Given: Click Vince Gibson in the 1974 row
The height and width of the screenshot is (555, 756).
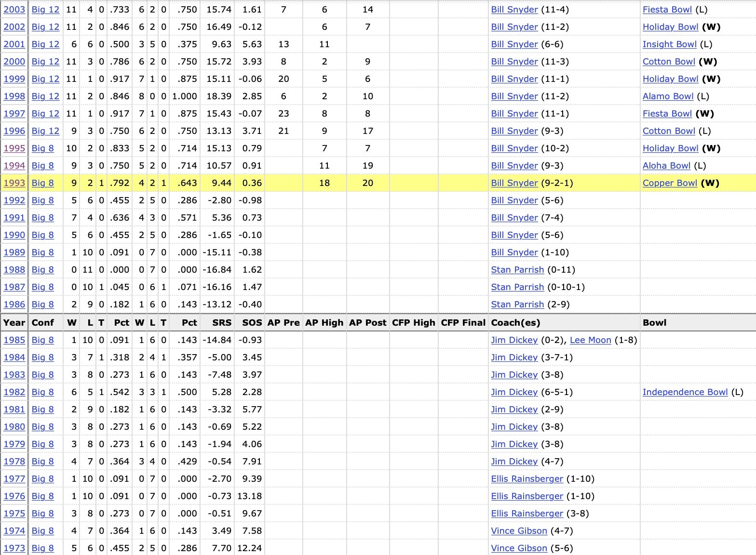Looking at the screenshot, I should click(x=519, y=531).
